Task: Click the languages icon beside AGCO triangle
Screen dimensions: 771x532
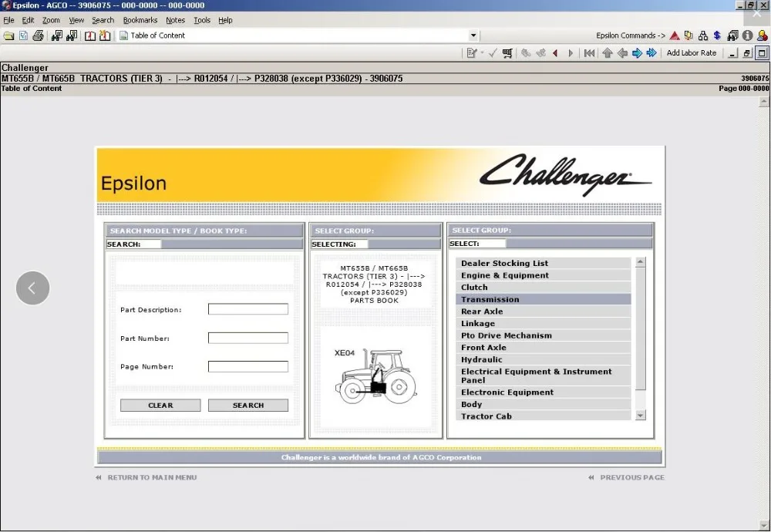Action: click(689, 35)
